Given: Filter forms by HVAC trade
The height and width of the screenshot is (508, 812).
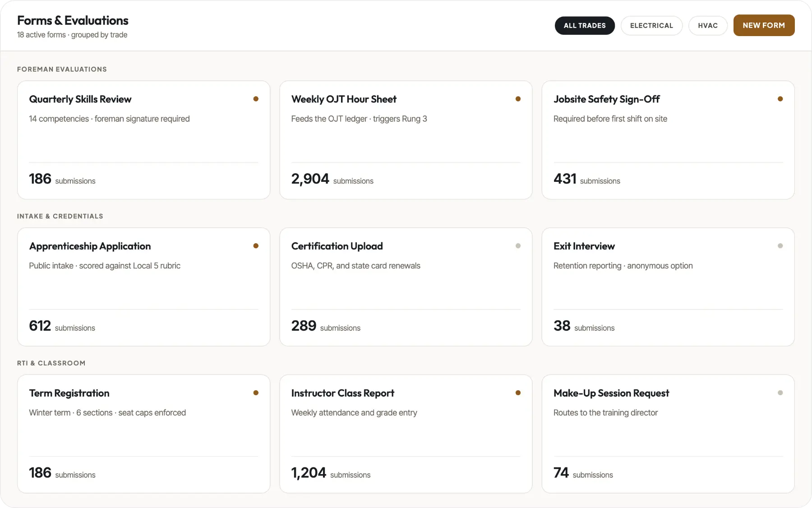Looking at the screenshot, I should tap(708, 26).
